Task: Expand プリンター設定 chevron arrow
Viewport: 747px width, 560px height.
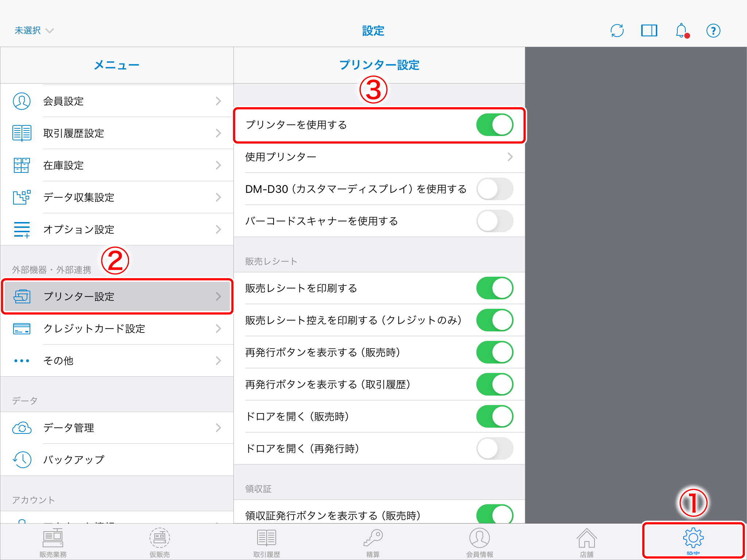Action: click(x=218, y=296)
